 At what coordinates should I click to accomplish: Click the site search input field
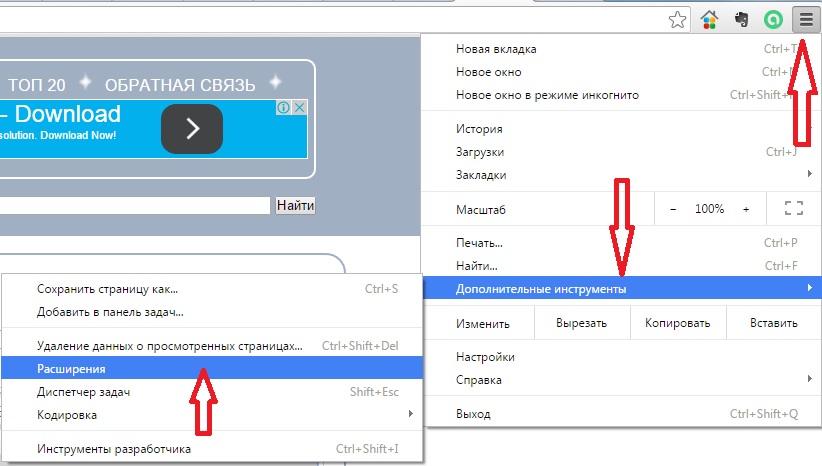tap(135, 205)
